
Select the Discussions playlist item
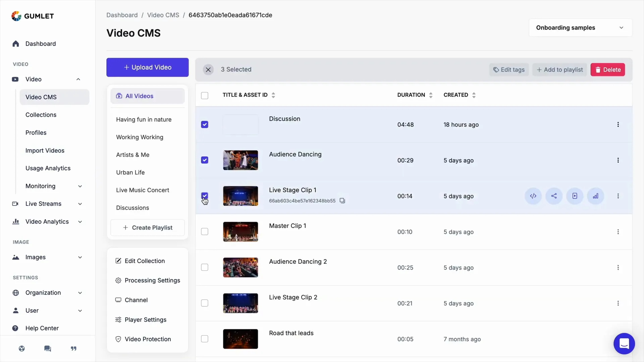point(132,207)
